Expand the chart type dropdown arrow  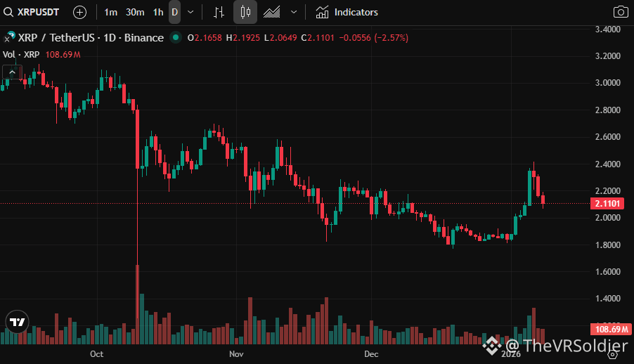pos(294,12)
